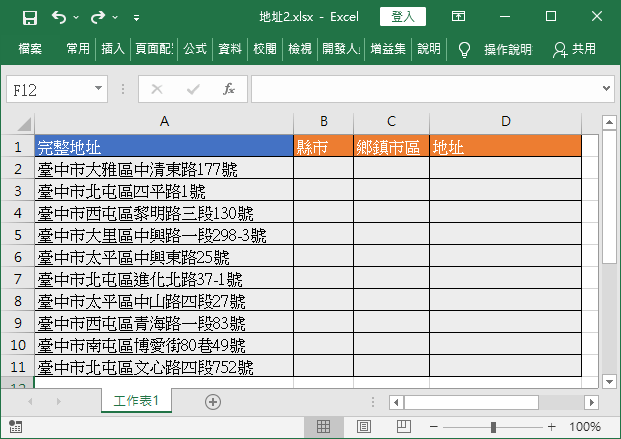Select cell with 臺中市大雅區中清東路177號

pos(164,169)
